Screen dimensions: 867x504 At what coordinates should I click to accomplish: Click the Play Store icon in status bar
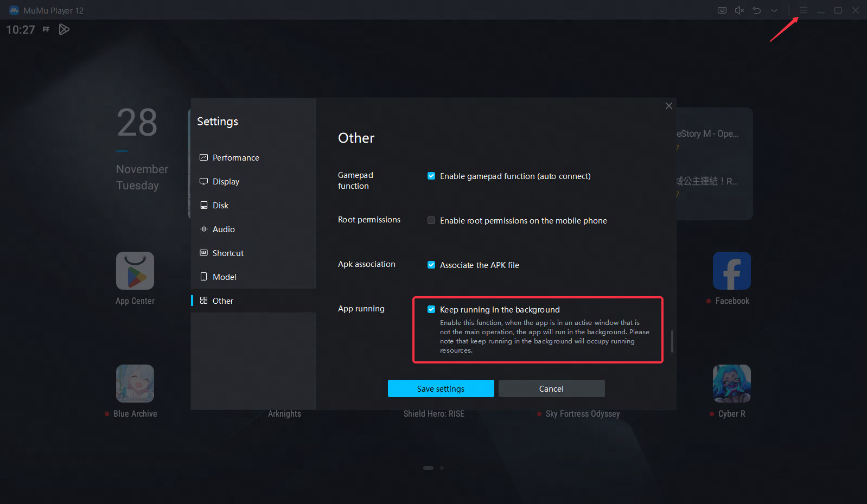[x=64, y=30]
